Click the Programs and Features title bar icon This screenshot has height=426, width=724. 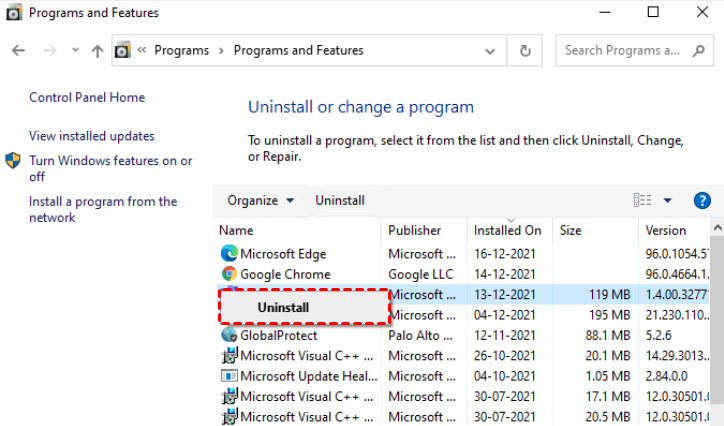point(14,13)
